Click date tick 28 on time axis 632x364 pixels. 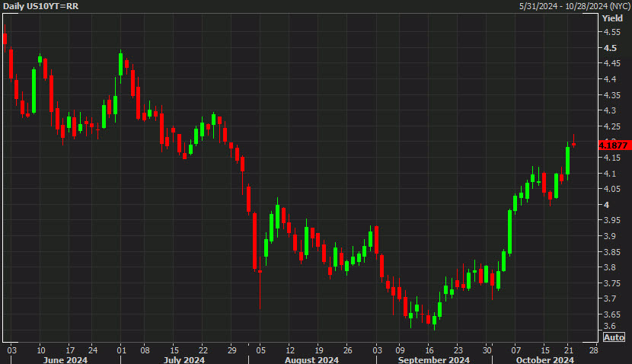[x=593, y=349]
